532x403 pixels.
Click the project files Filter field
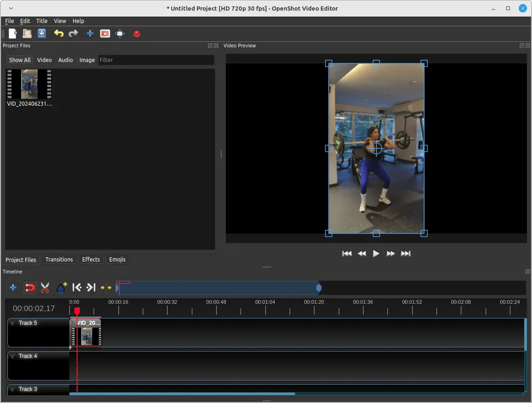pyautogui.click(x=156, y=60)
